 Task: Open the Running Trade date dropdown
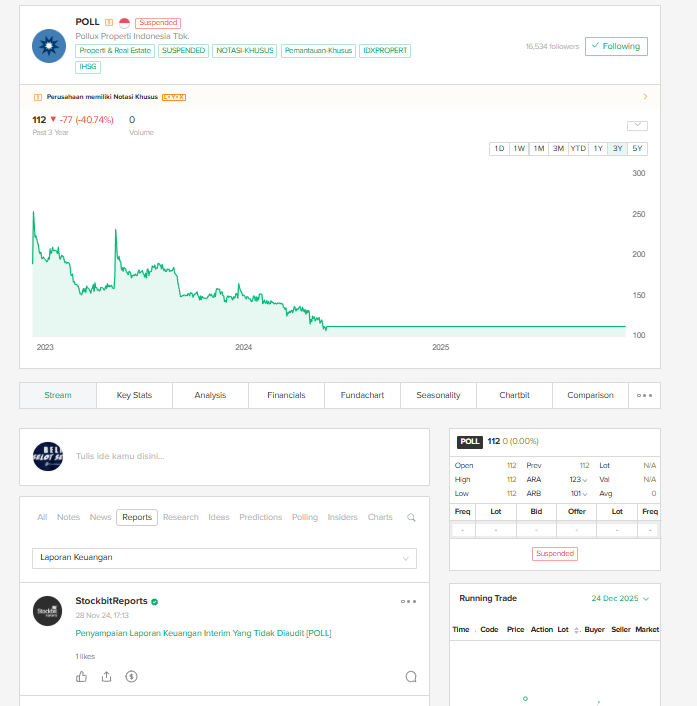coord(620,598)
